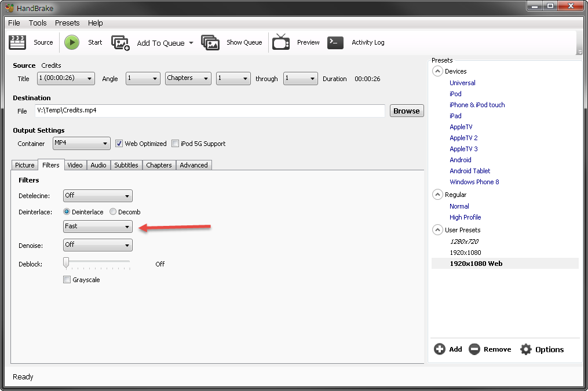The width and height of the screenshot is (588, 391).
Task: Switch to the Advanced tab
Action: [x=193, y=165]
